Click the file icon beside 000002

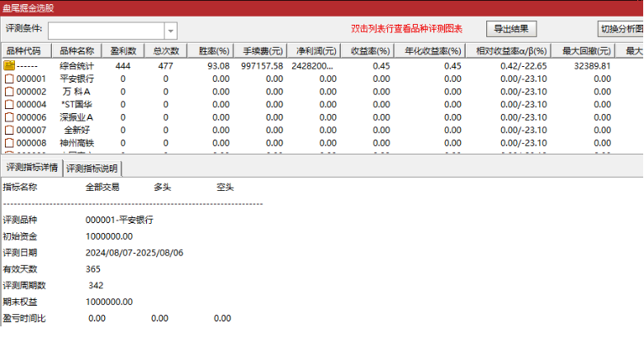(x=9, y=92)
